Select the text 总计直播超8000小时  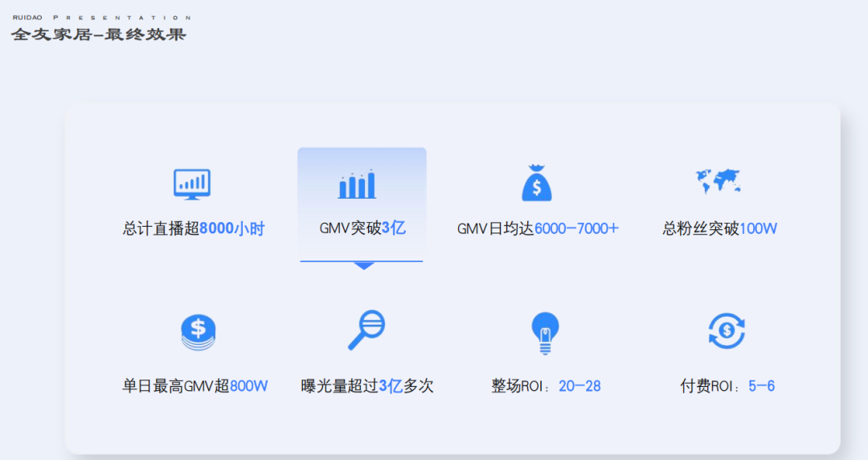click(x=194, y=228)
